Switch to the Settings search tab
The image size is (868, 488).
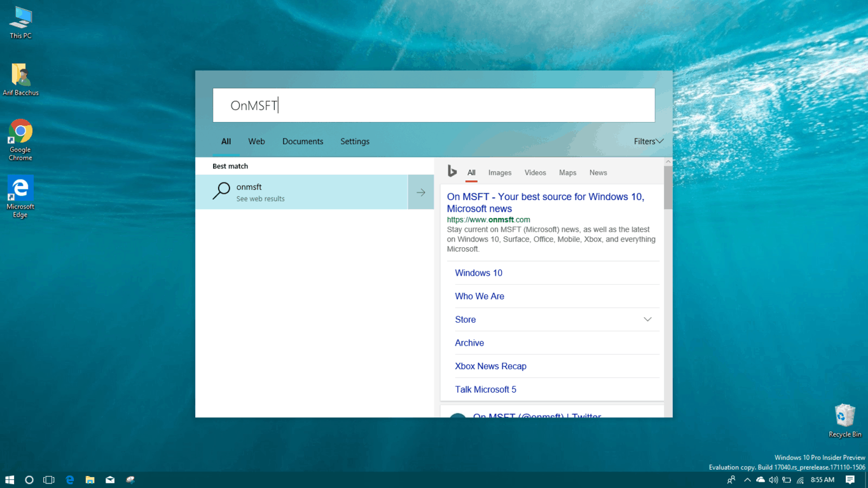355,142
